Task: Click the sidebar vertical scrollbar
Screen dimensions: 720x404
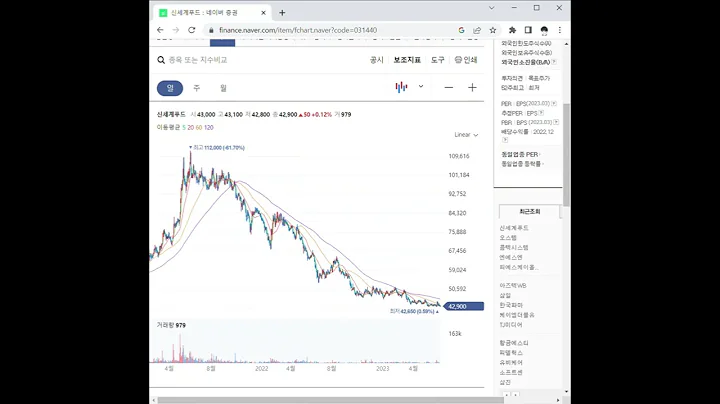Action: pos(567,154)
